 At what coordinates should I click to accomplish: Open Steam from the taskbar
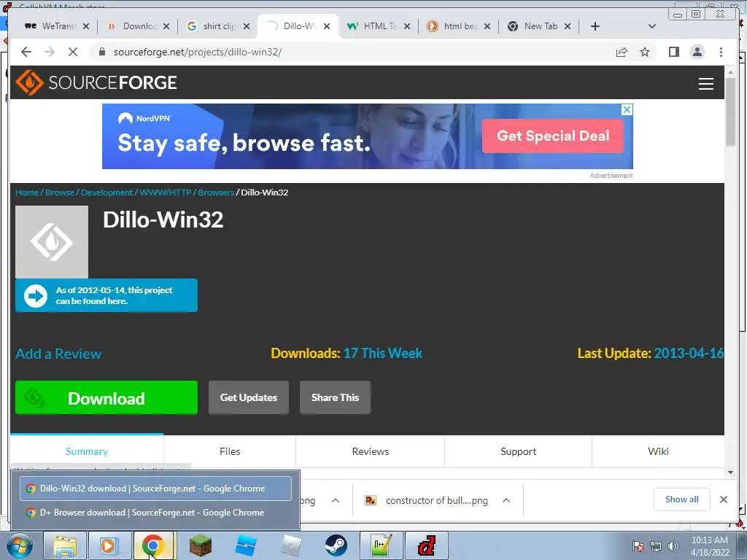pos(336,545)
